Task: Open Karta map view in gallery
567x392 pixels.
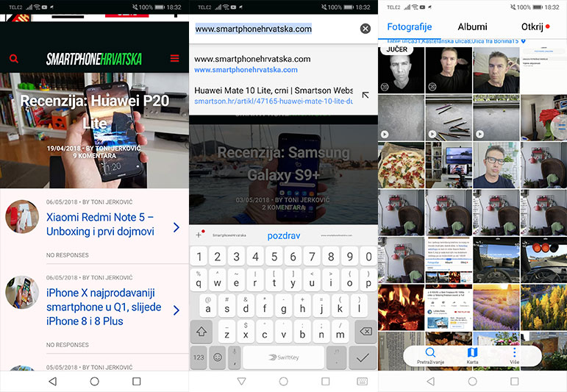Action: (x=472, y=356)
